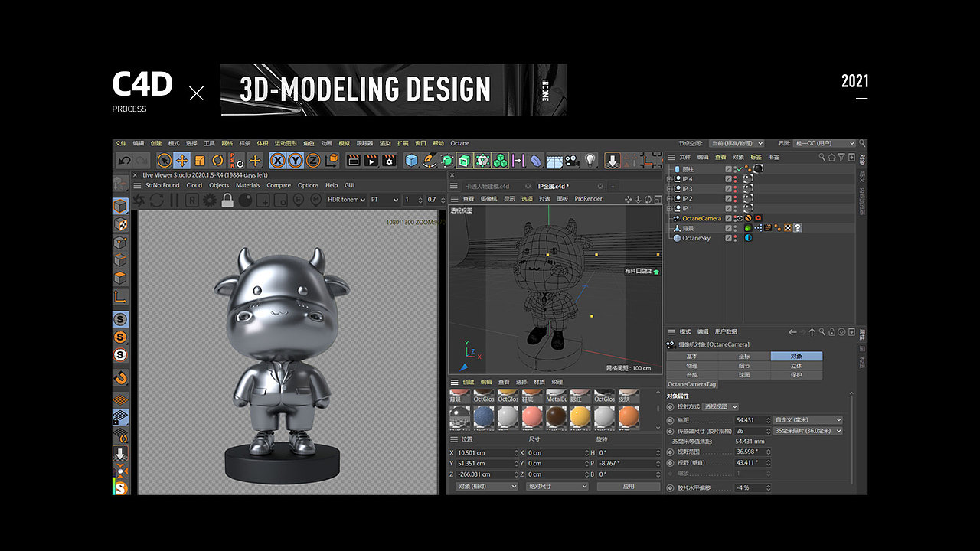Screen dimensions: 980x551
Task: Open the 投射方式 透视视图 dropdown
Action: (x=721, y=406)
